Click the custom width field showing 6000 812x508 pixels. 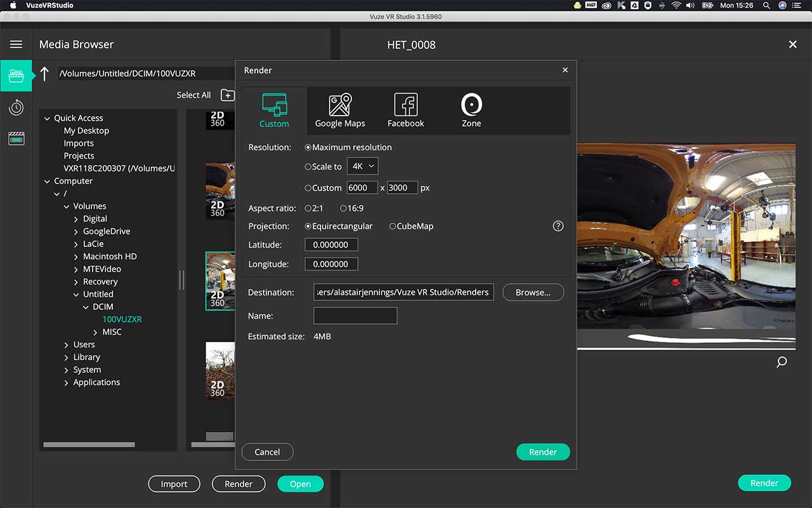point(362,188)
